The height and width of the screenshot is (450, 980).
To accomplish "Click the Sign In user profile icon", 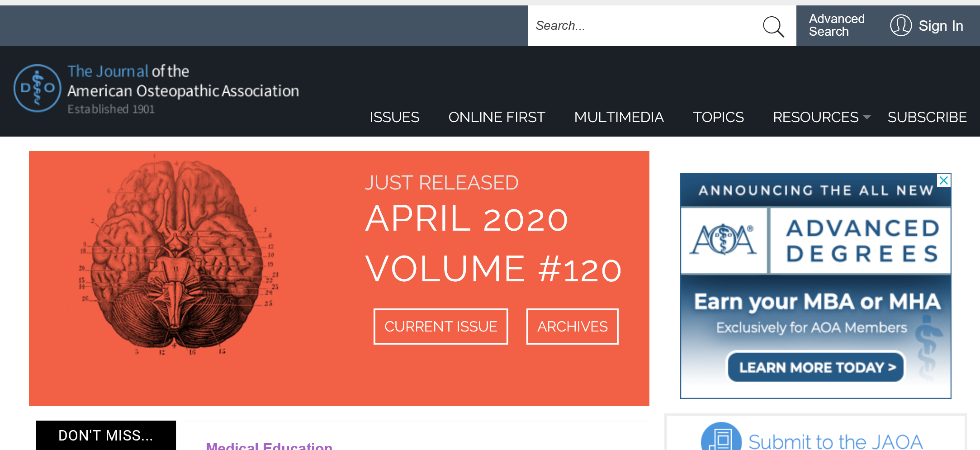I will click(x=900, y=25).
